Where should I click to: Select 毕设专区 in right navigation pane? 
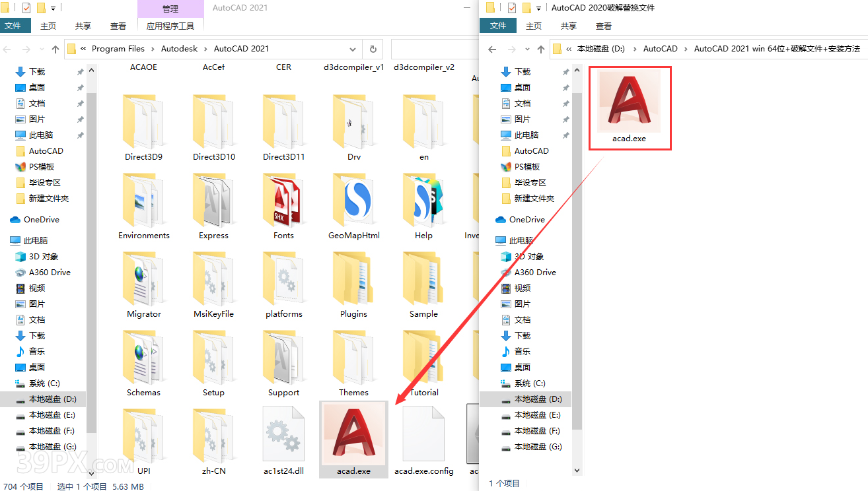[x=530, y=182]
